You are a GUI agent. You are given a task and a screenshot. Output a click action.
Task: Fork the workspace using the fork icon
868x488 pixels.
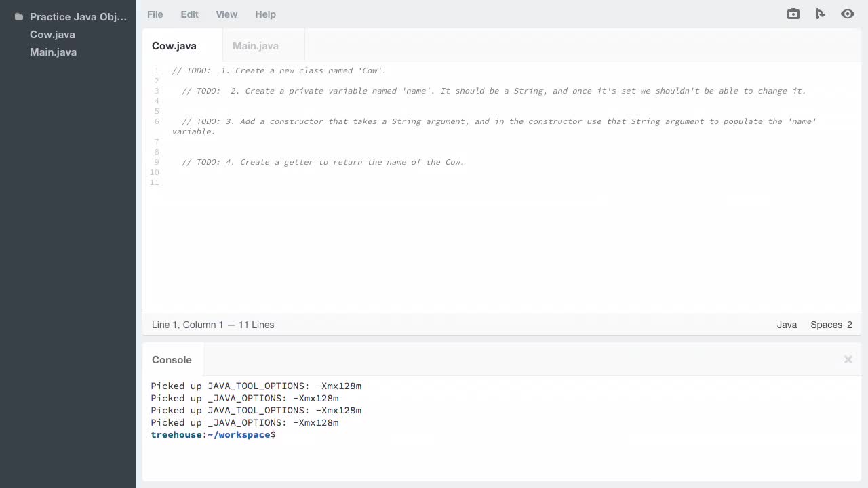tap(821, 14)
